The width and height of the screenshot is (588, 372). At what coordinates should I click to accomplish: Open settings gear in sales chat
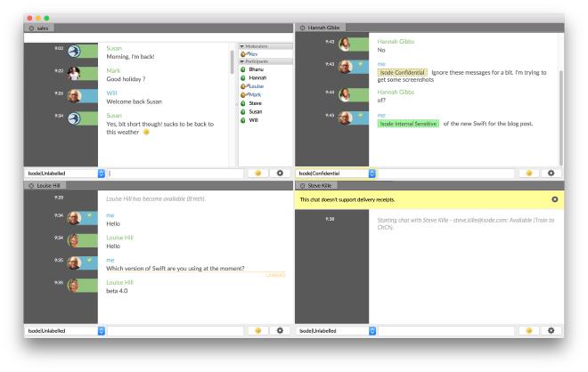[x=281, y=172]
